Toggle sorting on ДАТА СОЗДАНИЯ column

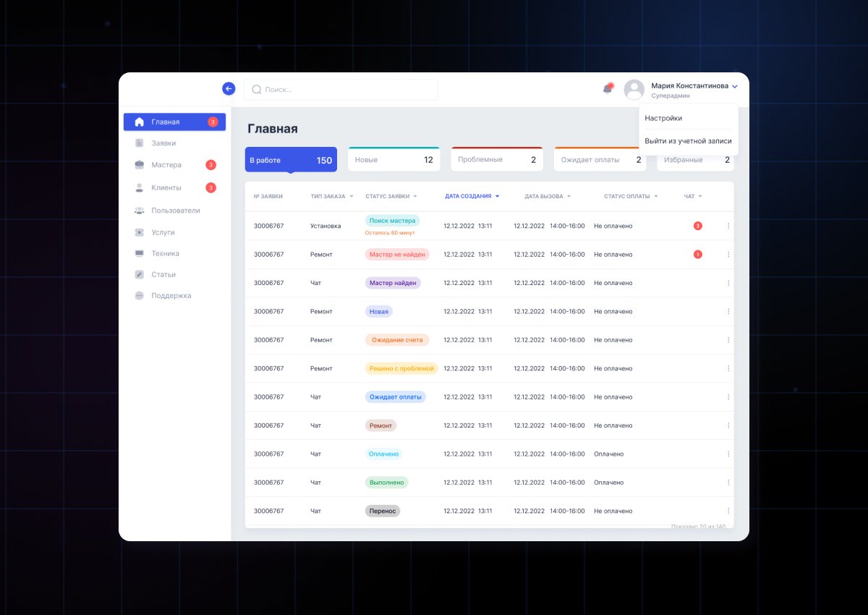[472, 196]
